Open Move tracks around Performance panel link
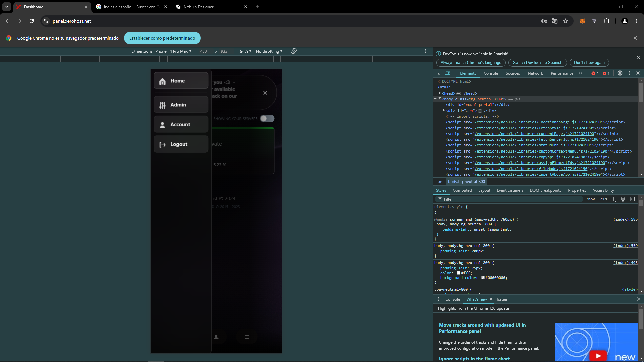Viewport: 644px width, 362px height. point(482,328)
